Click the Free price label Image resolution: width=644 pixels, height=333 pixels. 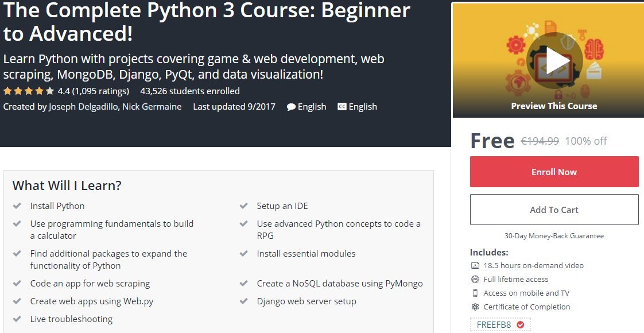[492, 141]
